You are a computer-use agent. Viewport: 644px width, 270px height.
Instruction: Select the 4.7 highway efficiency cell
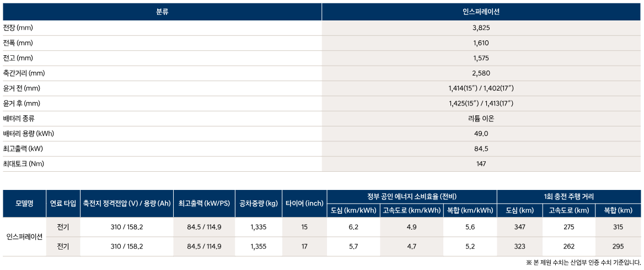tap(411, 247)
